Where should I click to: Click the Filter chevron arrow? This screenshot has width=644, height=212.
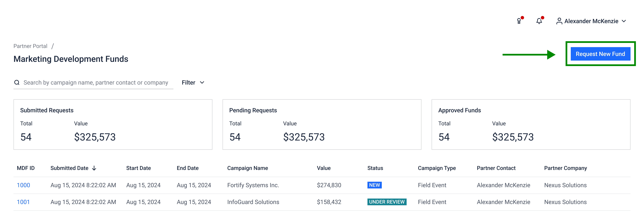pos(202,83)
